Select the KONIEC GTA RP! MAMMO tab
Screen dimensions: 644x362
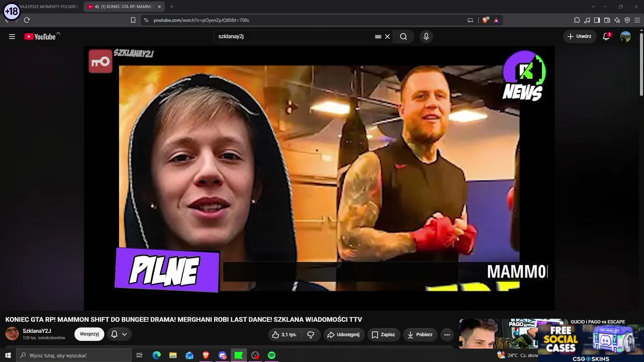coord(123,7)
